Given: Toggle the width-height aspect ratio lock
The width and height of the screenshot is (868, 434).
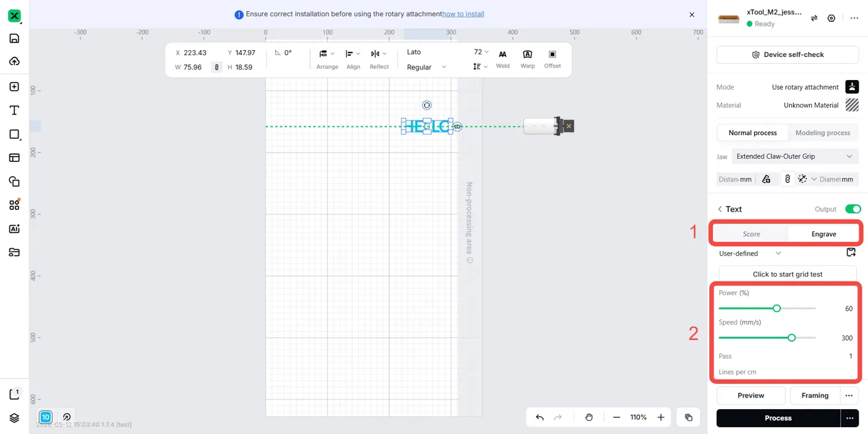Looking at the screenshot, I should pyautogui.click(x=216, y=67).
